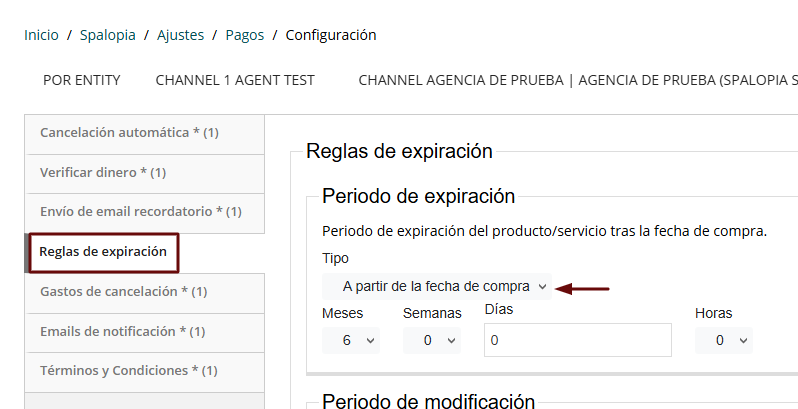Open Cancelación automática in the sidebar

pyautogui.click(x=129, y=133)
